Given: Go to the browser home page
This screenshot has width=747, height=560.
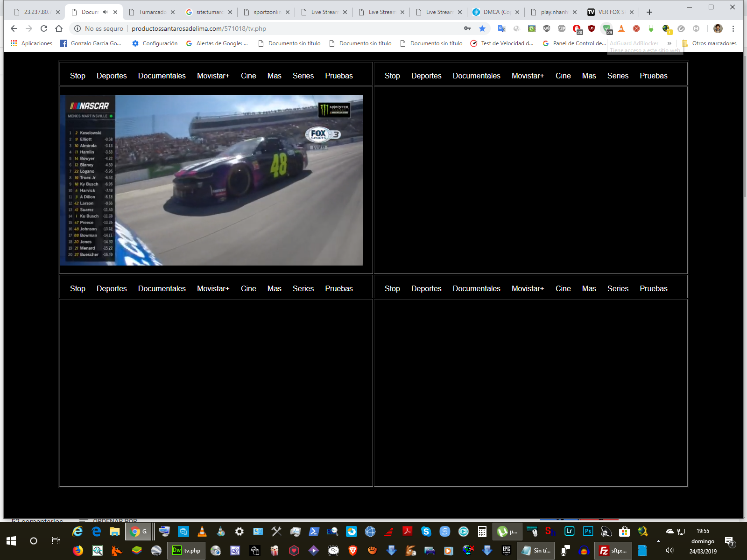Looking at the screenshot, I should 59,28.
